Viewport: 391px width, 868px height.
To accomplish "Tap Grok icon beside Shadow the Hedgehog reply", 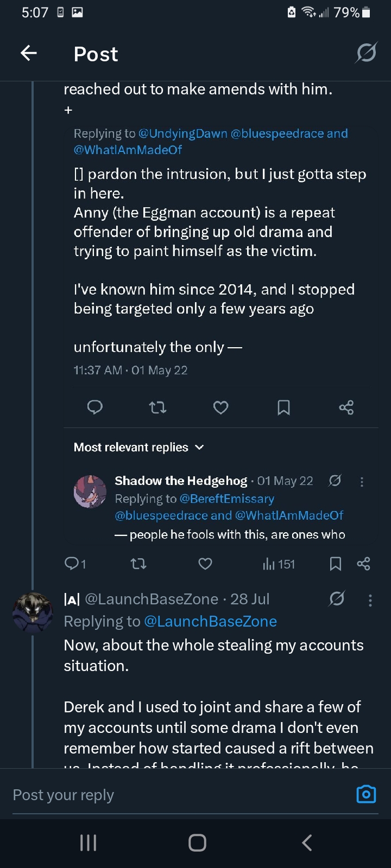I will tap(335, 481).
